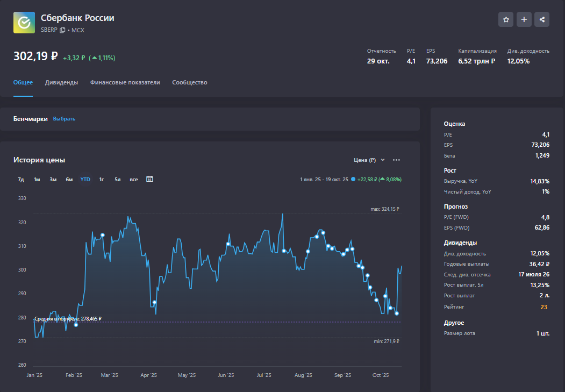Image resolution: width=565 pixels, height=392 pixels.
Task: Select the все time range option
Action: click(133, 180)
